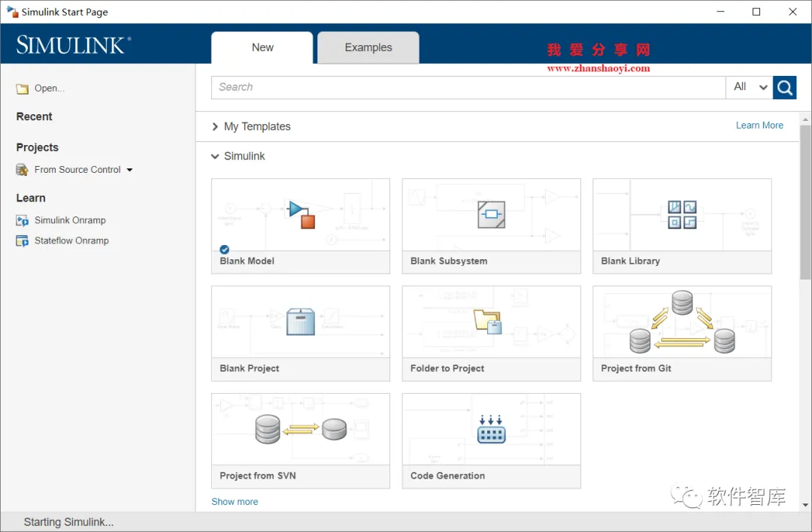Viewport: 812px width, 532px height.
Task: Click the Code Generation label
Action: tap(447, 476)
